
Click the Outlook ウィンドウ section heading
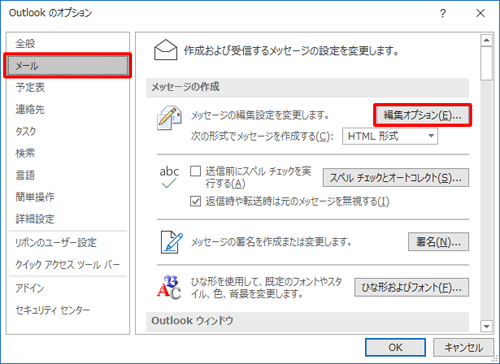click(192, 321)
